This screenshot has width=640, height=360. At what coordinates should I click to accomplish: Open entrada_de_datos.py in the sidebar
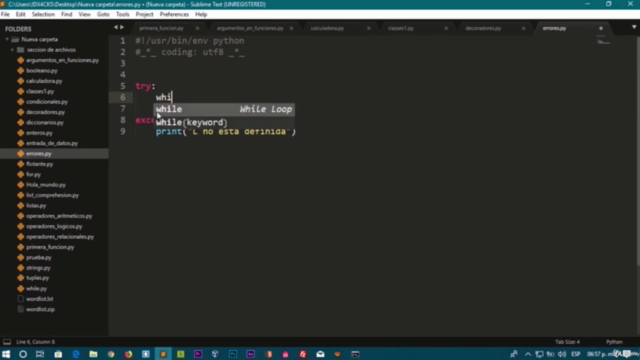52,143
